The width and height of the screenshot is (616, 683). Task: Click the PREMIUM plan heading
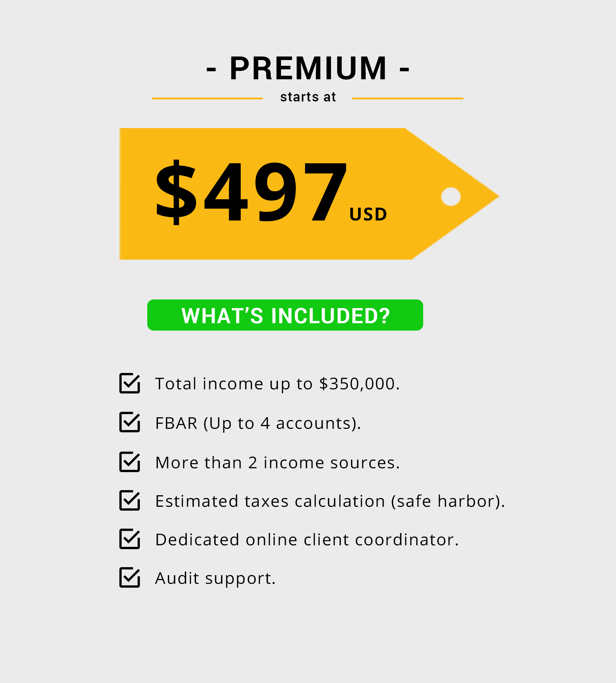tap(308, 68)
